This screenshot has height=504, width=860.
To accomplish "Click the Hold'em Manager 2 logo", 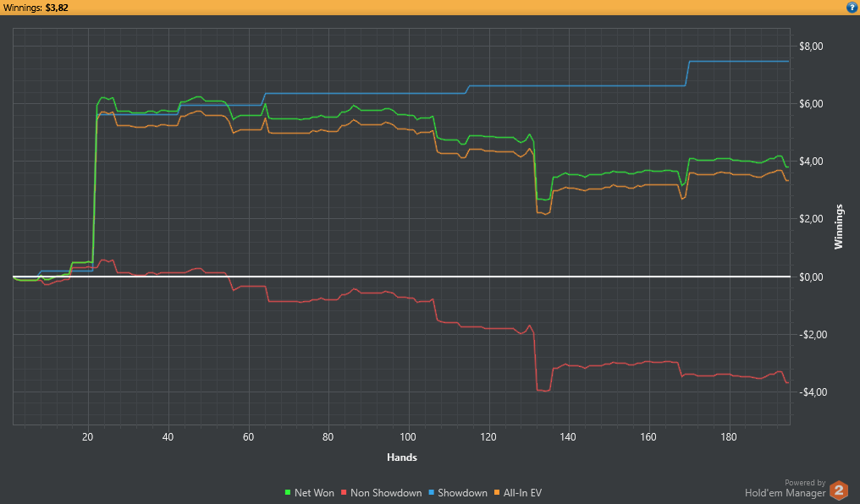I will (x=839, y=490).
